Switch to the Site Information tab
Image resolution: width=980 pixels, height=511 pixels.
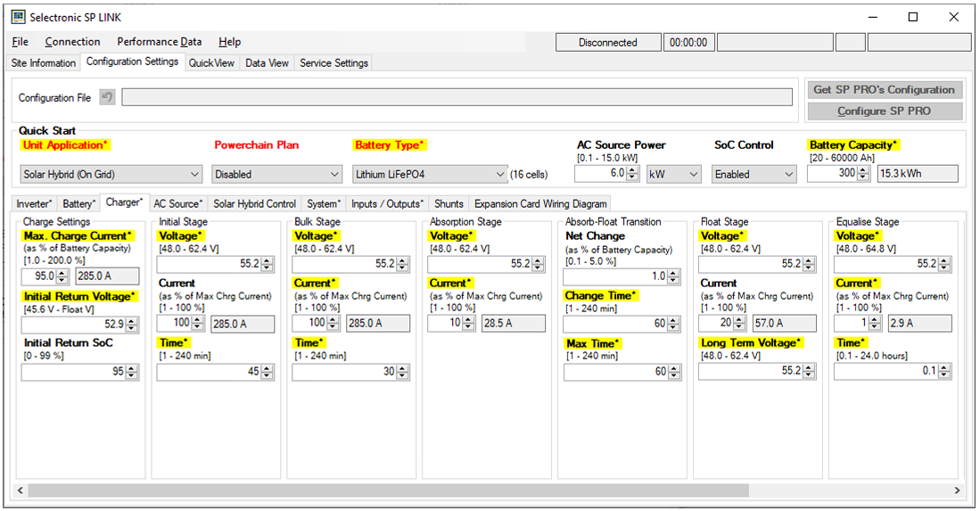43,63
